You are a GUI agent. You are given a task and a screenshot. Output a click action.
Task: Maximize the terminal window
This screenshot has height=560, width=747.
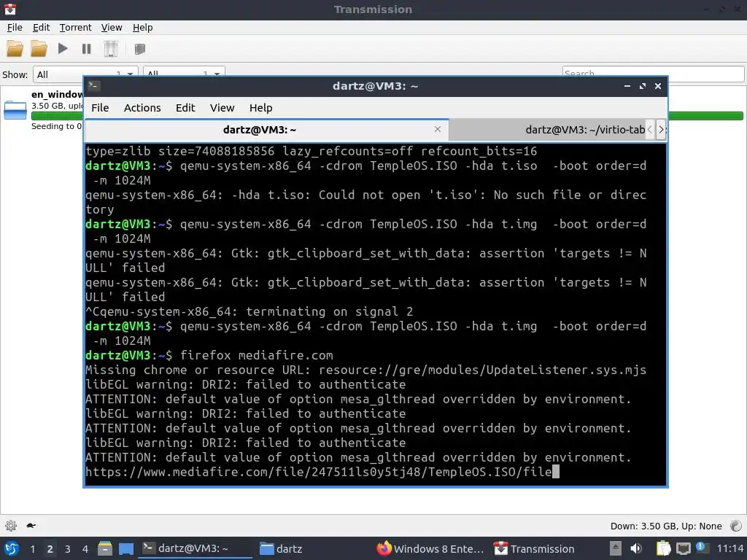pos(642,86)
